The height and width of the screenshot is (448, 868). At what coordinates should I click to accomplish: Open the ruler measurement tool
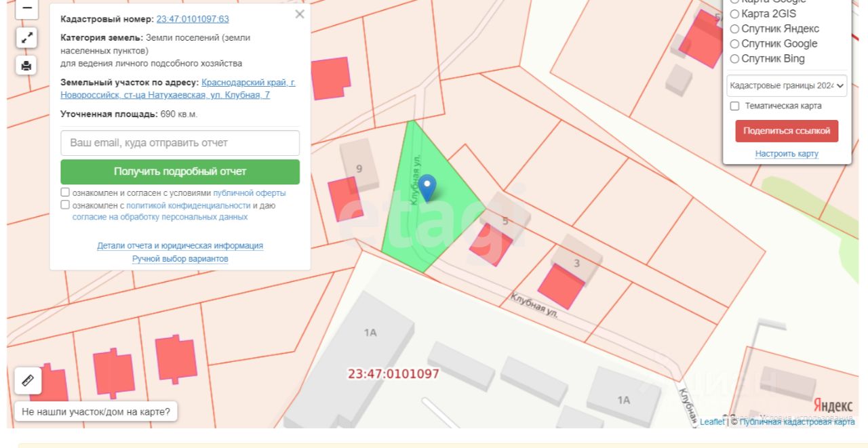(28, 380)
